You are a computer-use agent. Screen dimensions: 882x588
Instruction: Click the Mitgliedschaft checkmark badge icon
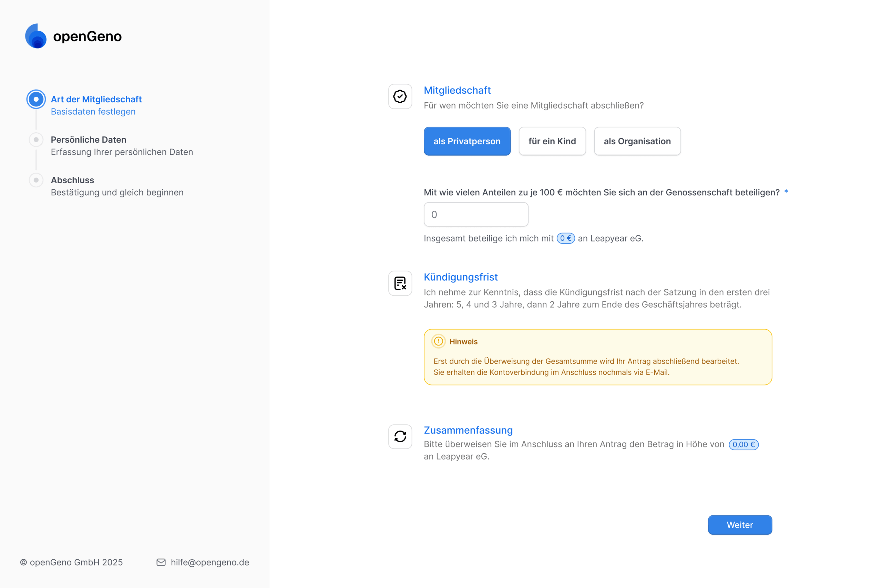400,96
